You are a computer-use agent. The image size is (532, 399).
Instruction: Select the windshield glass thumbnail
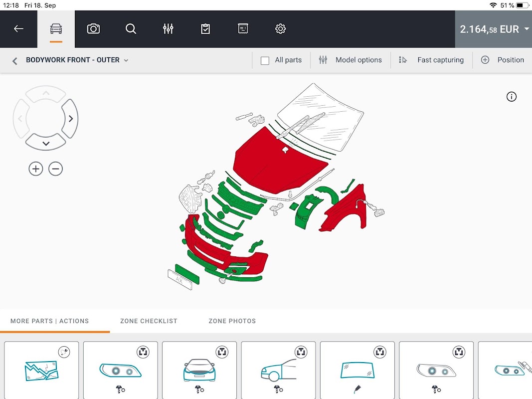[x=357, y=370]
